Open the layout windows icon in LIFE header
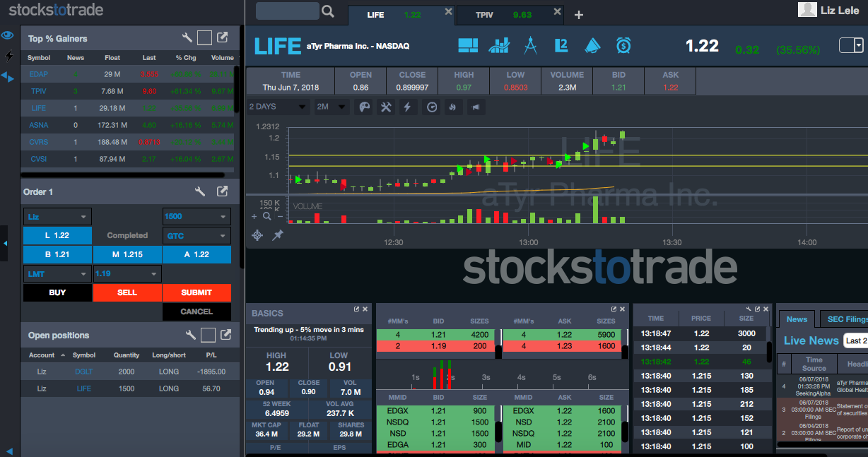Viewport: 868px width, 457px height. [468, 46]
